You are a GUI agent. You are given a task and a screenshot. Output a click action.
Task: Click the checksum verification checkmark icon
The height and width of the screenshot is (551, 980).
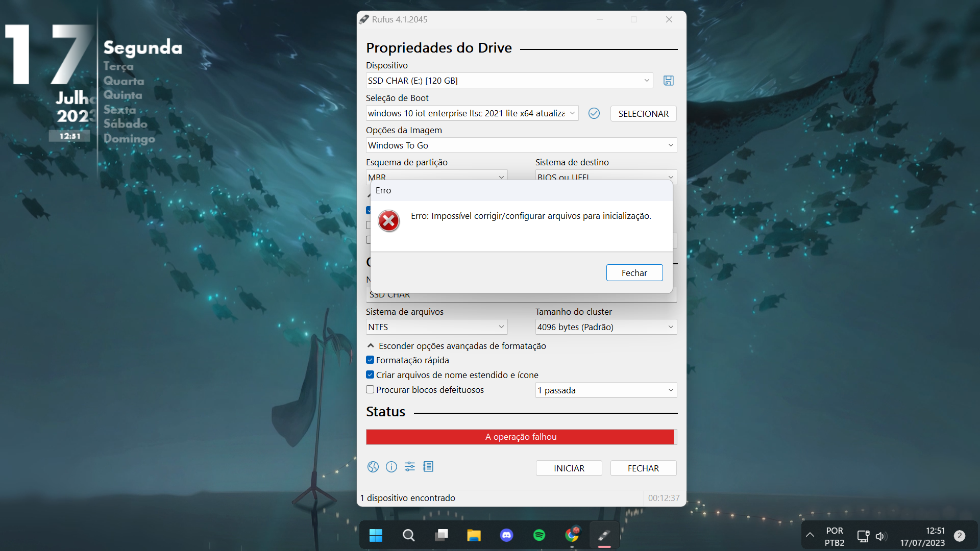tap(594, 113)
